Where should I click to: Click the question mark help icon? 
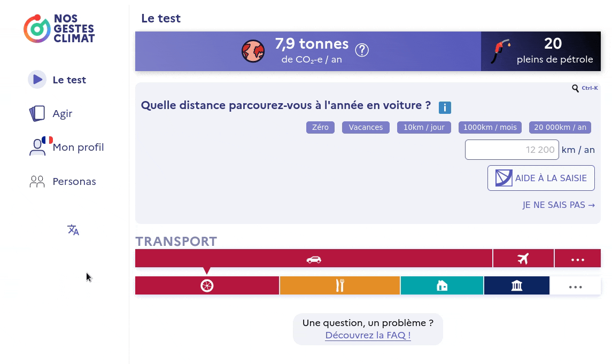[x=362, y=50]
